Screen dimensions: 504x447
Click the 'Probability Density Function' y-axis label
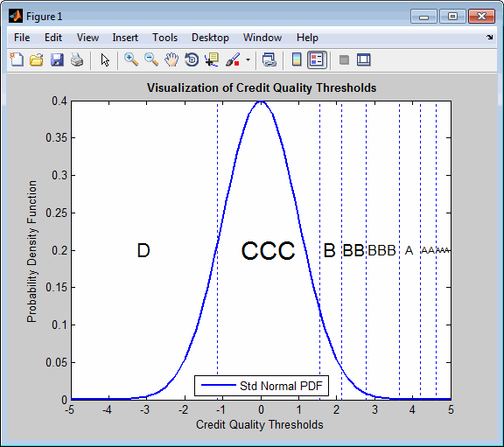tap(31, 251)
